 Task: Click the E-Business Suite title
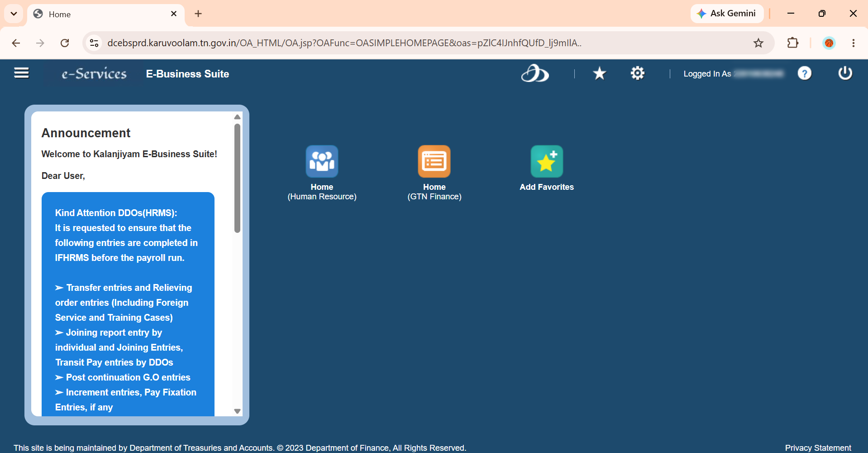187,74
